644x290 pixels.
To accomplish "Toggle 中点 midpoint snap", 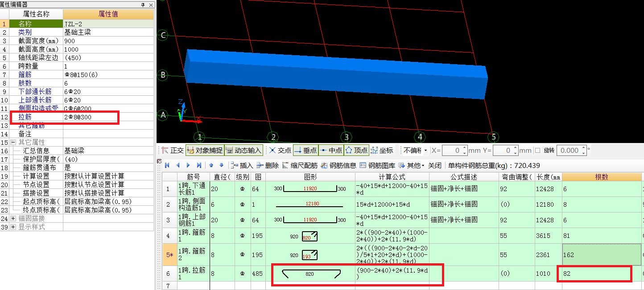I will 331,151.
